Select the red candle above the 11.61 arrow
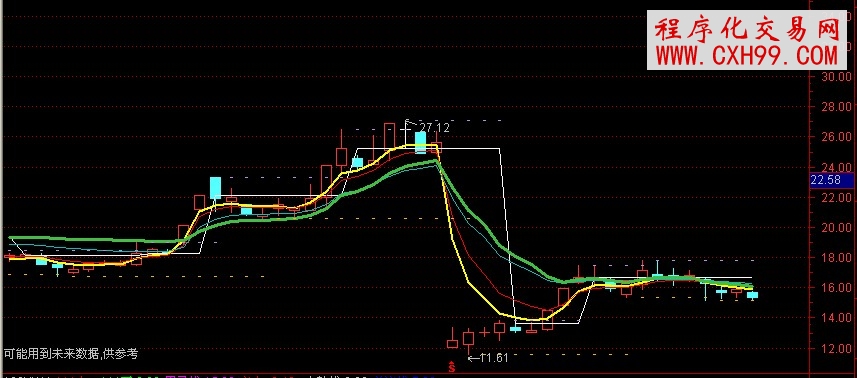The image size is (857, 378). point(468,339)
